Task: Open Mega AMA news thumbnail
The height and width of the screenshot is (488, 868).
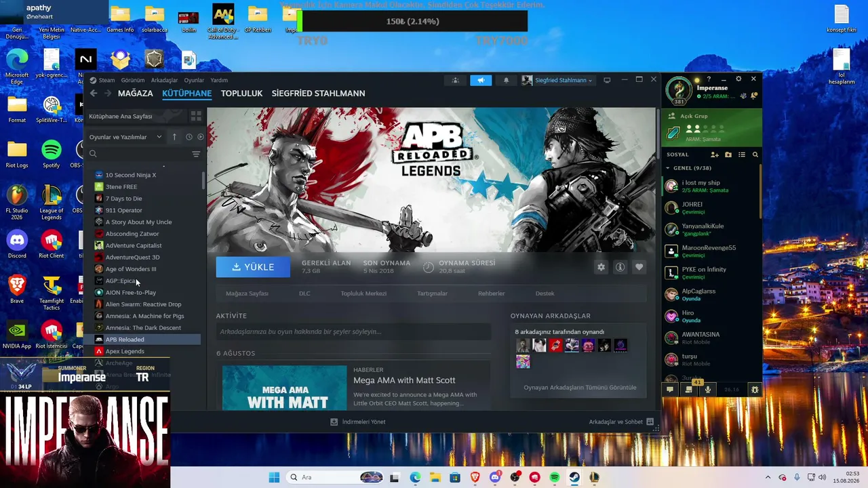Action: coord(284,388)
